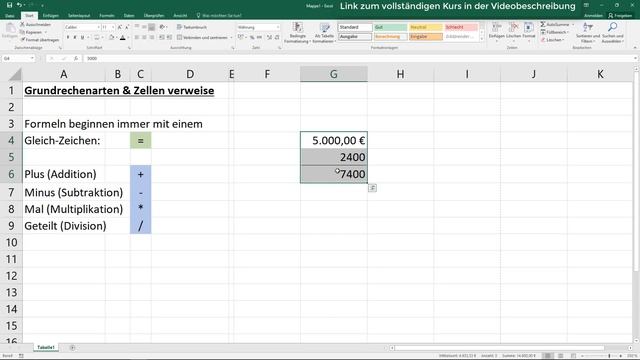Open the font name dropdown

click(98, 27)
